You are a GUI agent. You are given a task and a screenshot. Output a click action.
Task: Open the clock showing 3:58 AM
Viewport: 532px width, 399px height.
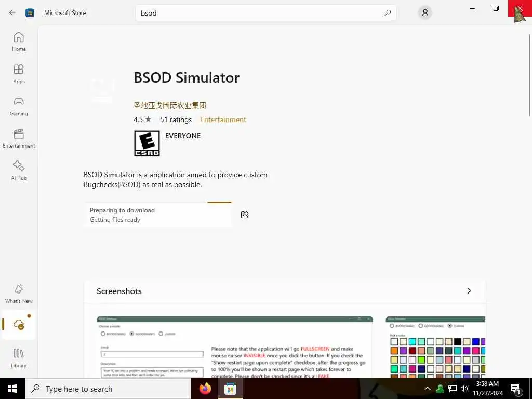click(487, 389)
